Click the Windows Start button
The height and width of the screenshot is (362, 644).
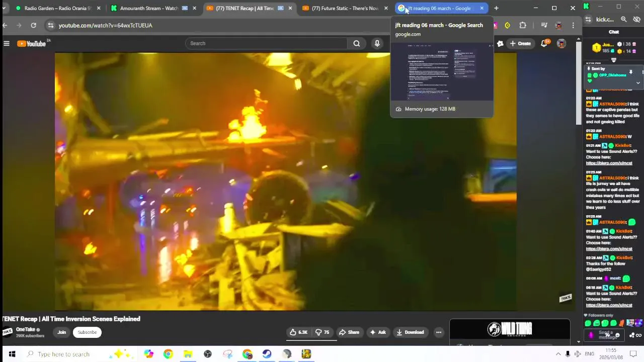pyautogui.click(x=12, y=354)
